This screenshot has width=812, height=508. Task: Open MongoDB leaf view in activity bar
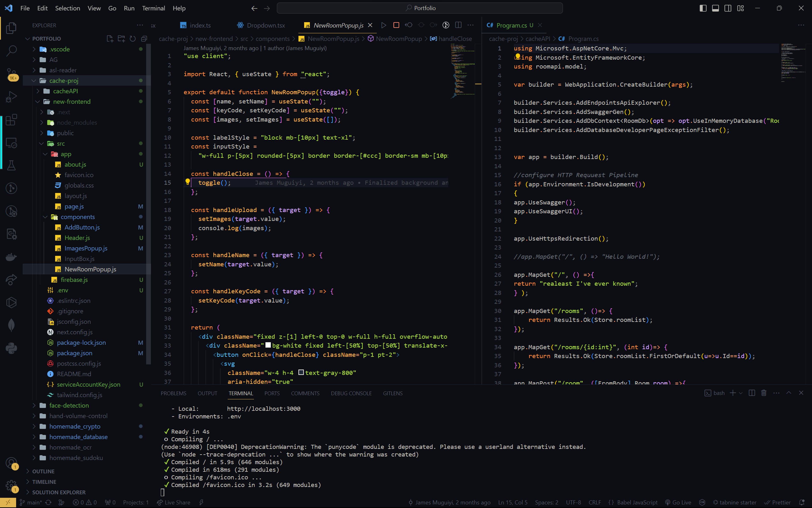click(x=11, y=325)
